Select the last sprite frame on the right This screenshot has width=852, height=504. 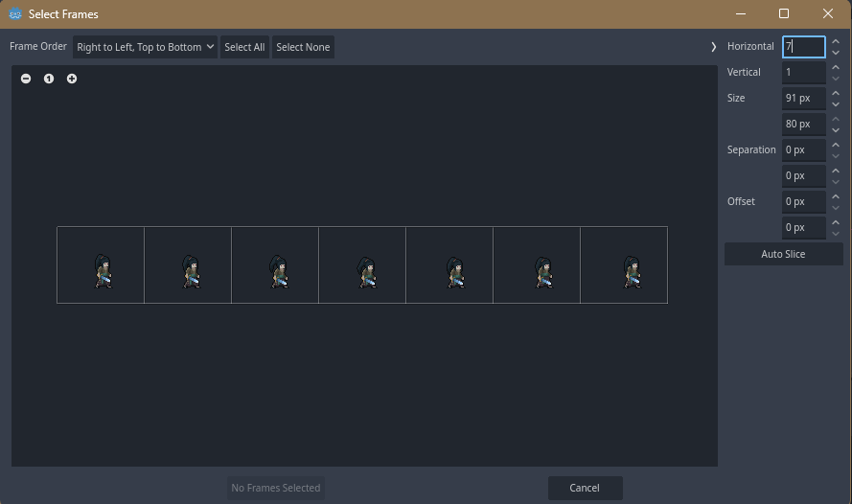coord(624,265)
